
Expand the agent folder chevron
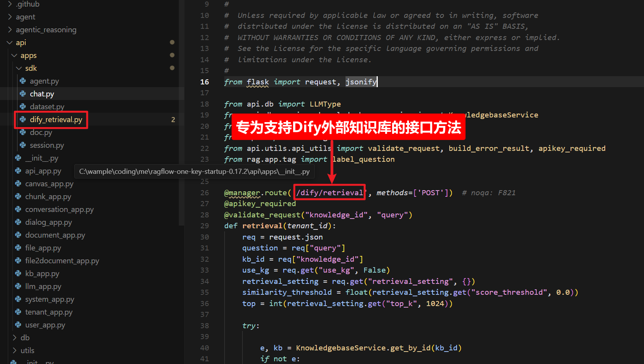[10, 17]
